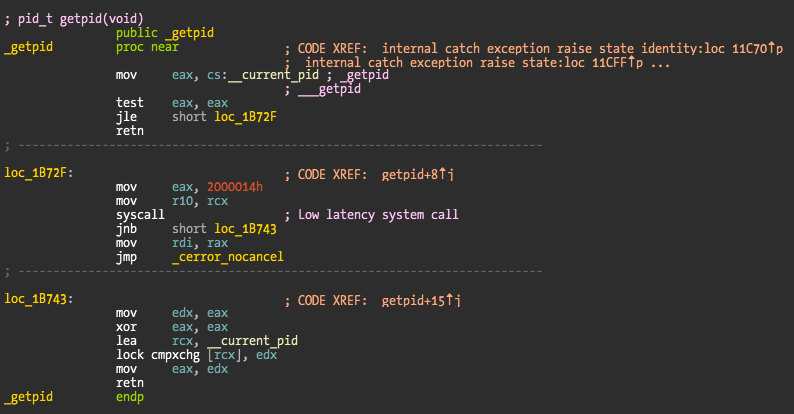Viewport: 794px width, 414px height.
Task: Select the loc_1B72F label definition
Action: point(36,173)
